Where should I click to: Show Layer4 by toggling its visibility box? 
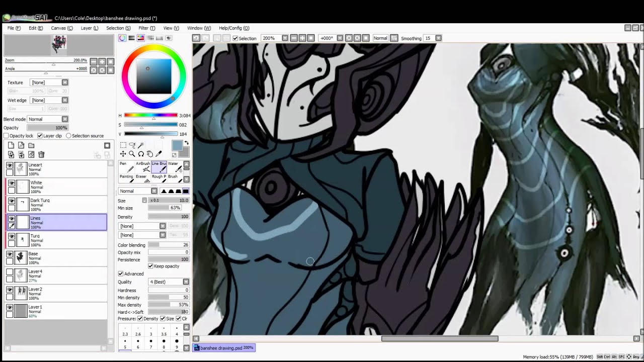point(10,272)
